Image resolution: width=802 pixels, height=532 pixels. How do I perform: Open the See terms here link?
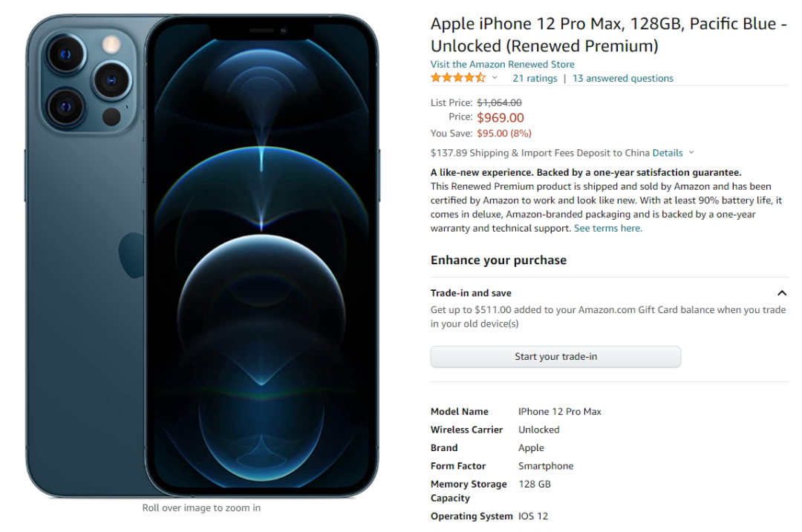(607, 229)
